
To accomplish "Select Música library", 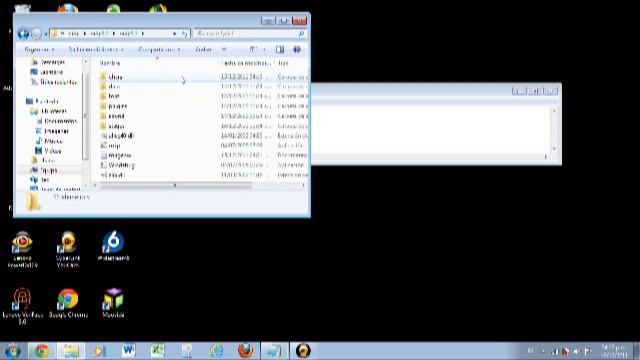I will click(49, 141).
